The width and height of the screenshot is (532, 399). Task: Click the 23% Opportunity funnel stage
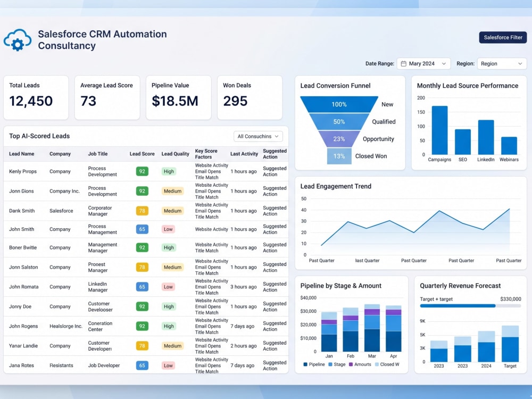(339, 139)
